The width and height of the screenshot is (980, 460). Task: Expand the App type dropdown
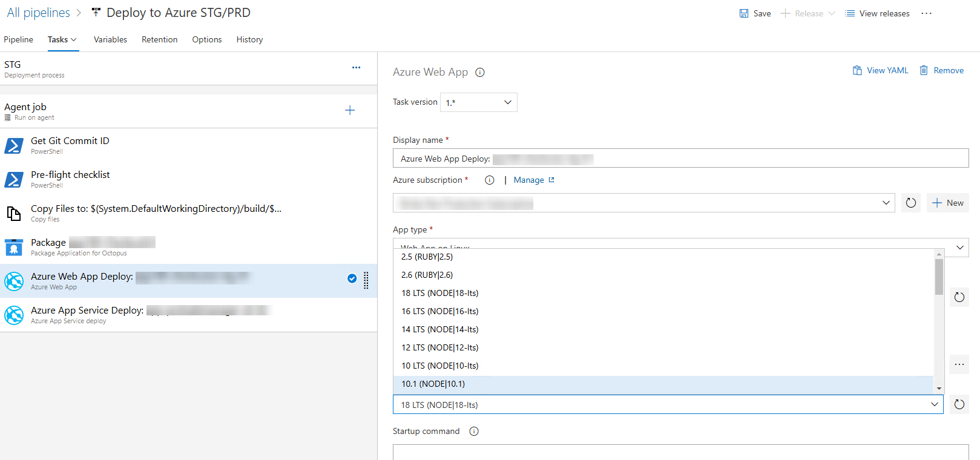click(960, 247)
